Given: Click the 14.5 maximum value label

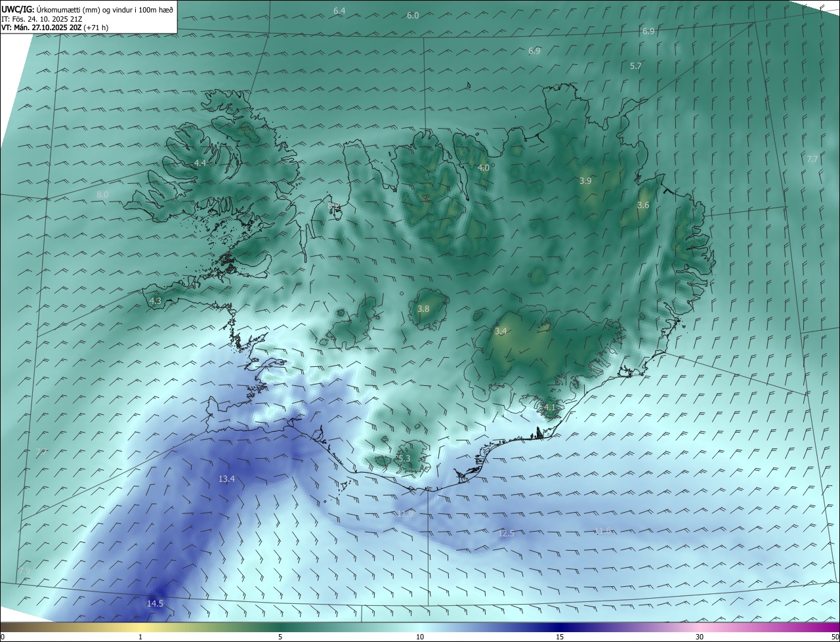Looking at the screenshot, I should [x=155, y=603].
